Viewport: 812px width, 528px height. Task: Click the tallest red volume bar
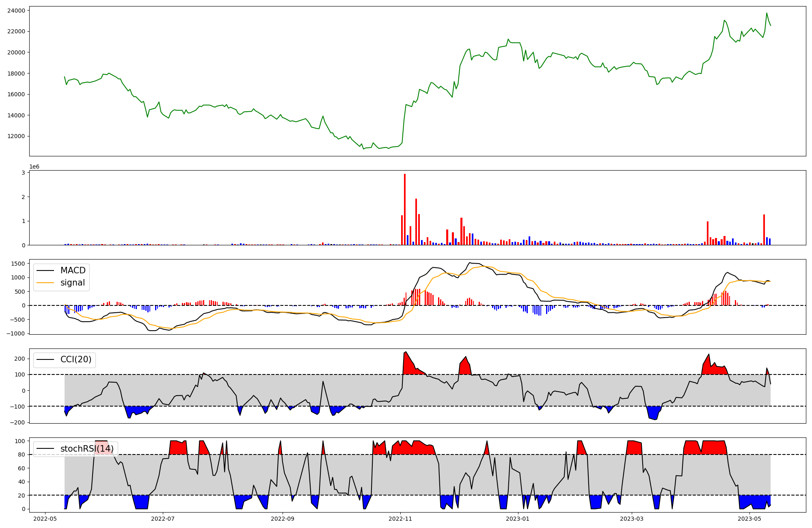[405, 209]
